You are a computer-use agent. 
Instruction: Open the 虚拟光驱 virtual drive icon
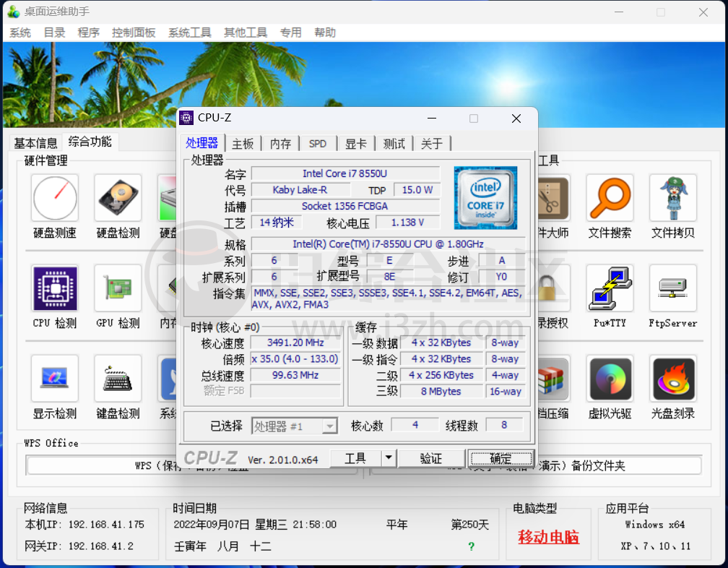coord(610,379)
